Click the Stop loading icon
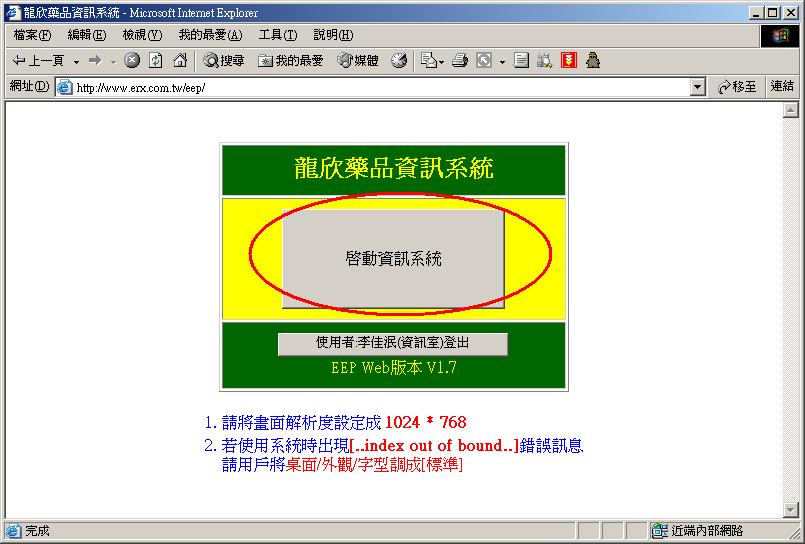The image size is (805, 544). [x=132, y=61]
